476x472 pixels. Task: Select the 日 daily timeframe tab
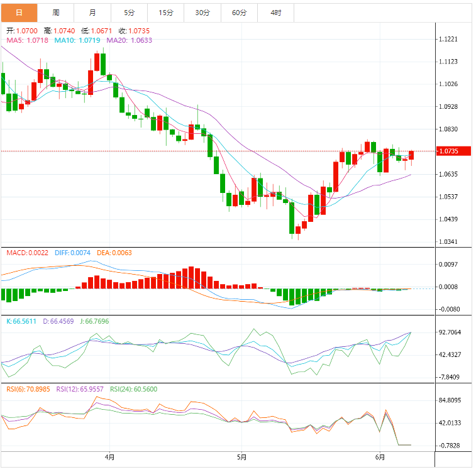point(19,13)
